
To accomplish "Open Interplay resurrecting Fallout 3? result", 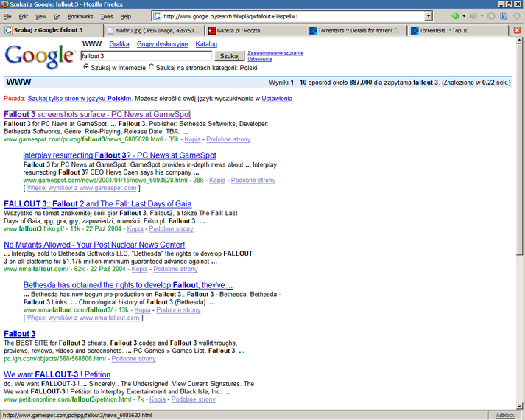I will pyautogui.click(x=119, y=155).
